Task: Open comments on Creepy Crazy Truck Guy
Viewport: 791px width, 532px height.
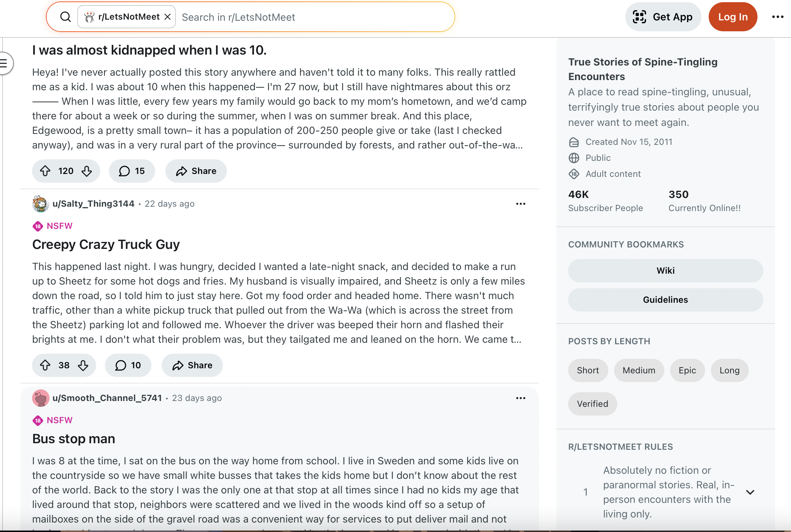Action: click(x=128, y=365)
